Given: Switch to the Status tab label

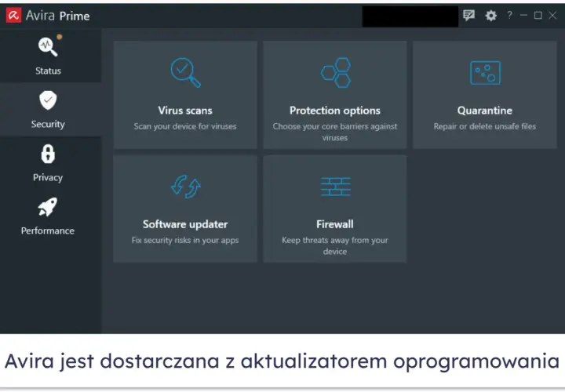Looking at the screenshot, I should click(48, 71).
